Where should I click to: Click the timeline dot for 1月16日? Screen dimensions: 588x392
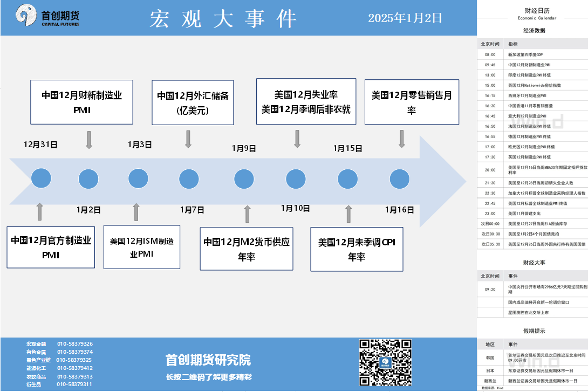tap(399, 179)
